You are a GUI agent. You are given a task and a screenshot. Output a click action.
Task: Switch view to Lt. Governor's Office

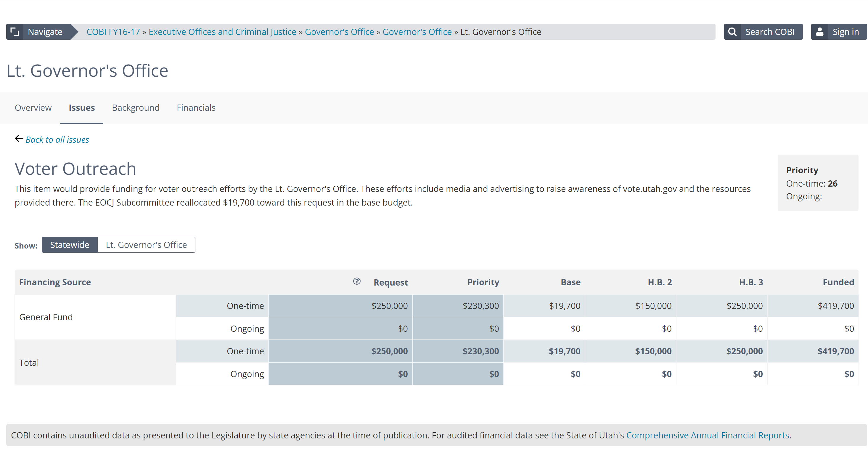coord(146,245)
